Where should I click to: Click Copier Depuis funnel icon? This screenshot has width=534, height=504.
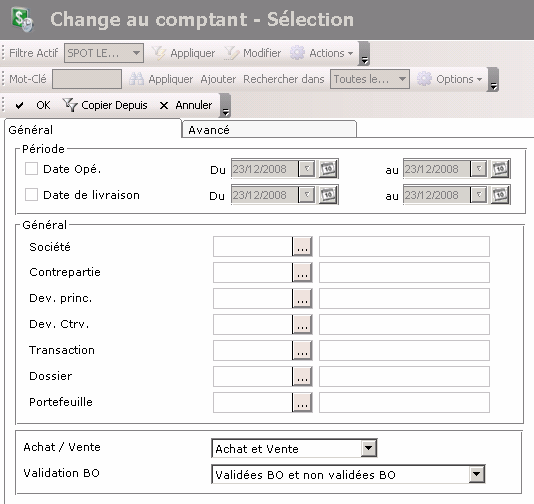tap(70, 105)
